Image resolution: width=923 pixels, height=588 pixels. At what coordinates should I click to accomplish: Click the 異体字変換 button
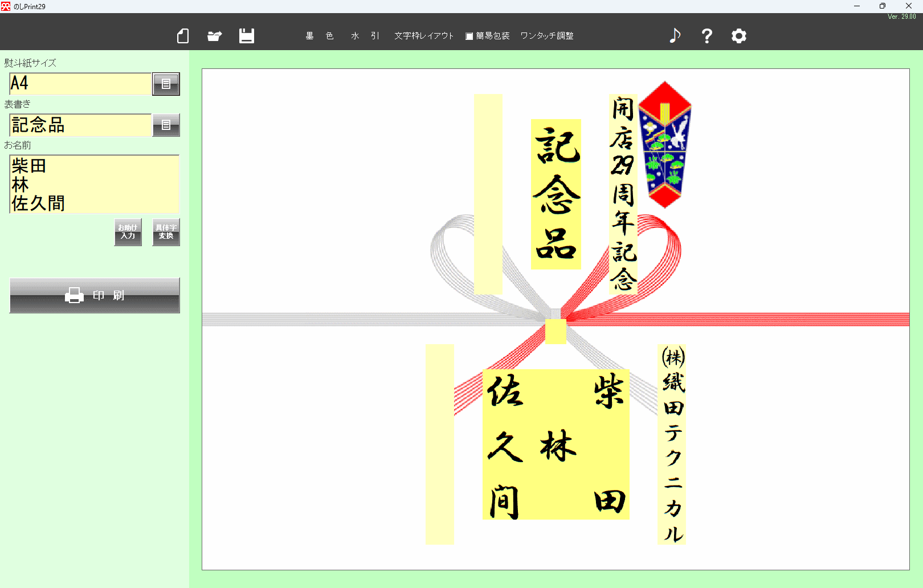coord(166,232)
